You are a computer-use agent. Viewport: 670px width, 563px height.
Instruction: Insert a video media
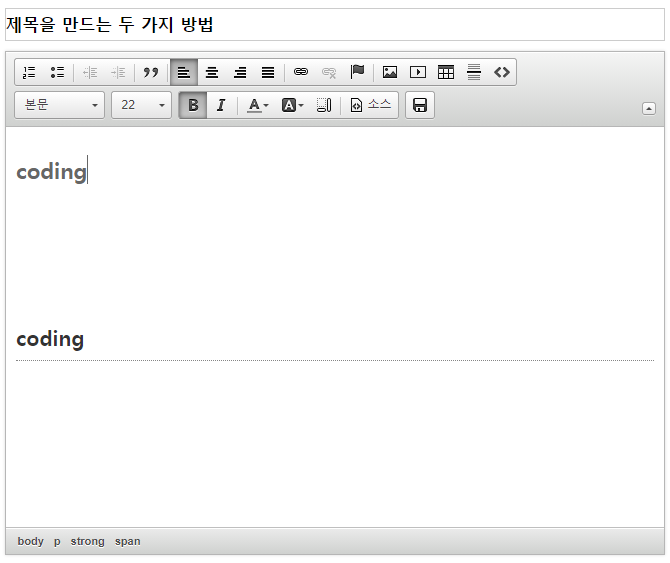tap(417, 72)
